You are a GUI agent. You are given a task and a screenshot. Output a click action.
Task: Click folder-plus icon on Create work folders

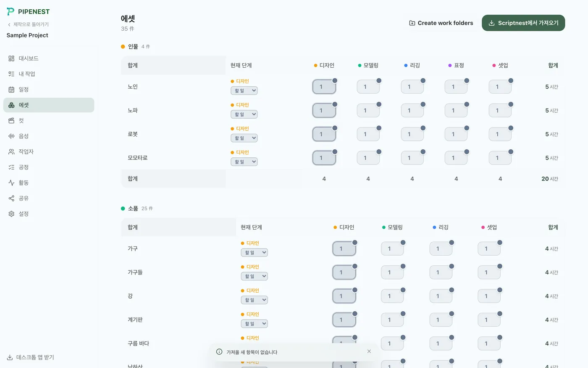pos(412,23)
